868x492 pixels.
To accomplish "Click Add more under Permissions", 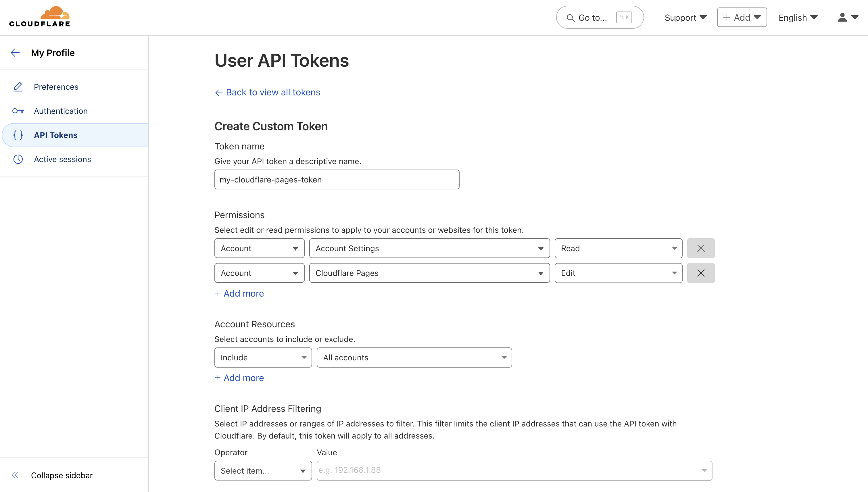I will tap(239, 293).
